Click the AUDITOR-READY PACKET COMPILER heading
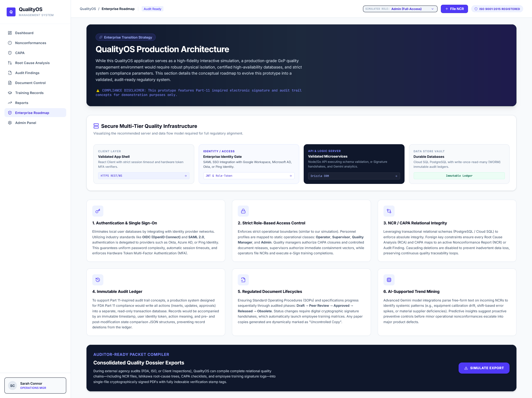532x398 pixels. (131, 354)
